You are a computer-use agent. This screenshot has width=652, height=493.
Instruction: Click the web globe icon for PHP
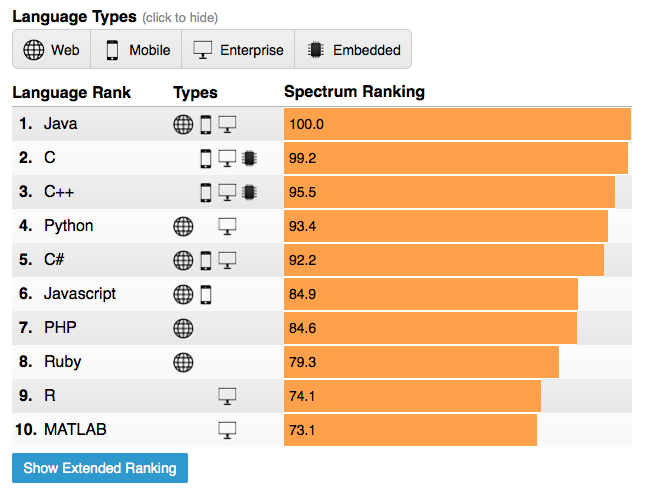(x=183, y=328)
